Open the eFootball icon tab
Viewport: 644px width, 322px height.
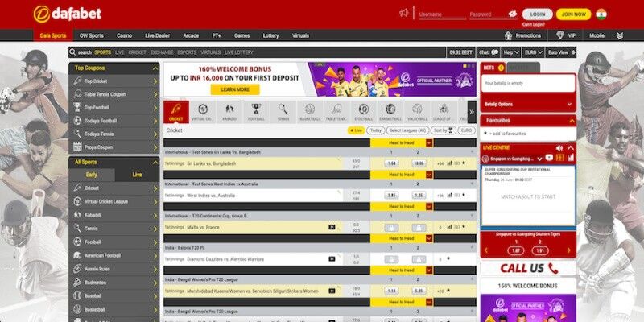364,112
